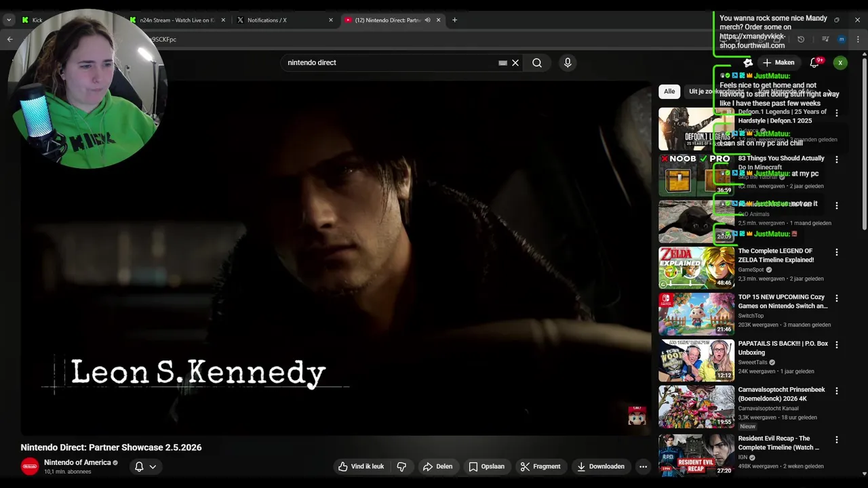
Task: Switch to the n24n Stream tab
Action: [177, 20]
